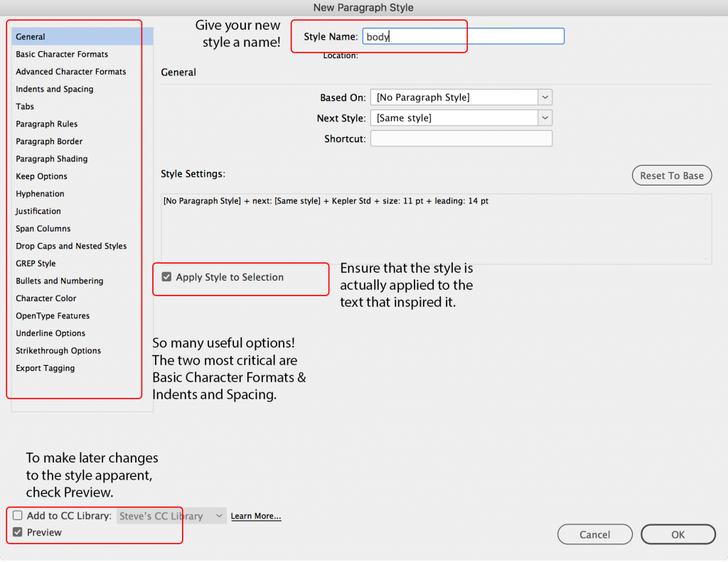The height and width of the screenshot is (562, 728).
Task: Select the GREP Style category
Action: [x=36, y=264]
